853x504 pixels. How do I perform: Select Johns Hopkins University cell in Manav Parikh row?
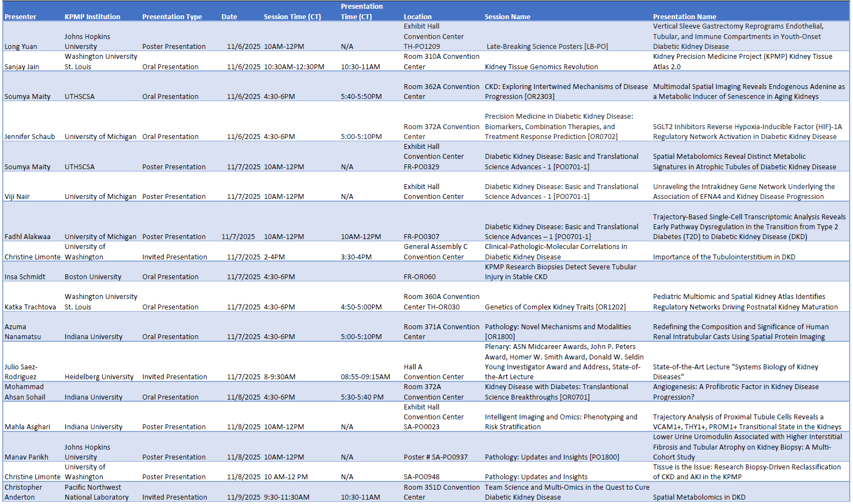pos(87,452)
